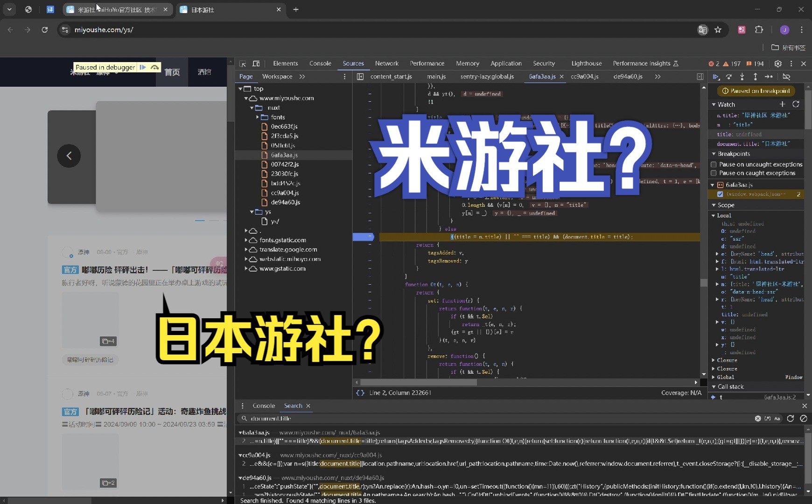The height and width of the screenshot is (504, 812).
Task: Toggle the debugger sidebar icon
Action: [x=700, y=77]
